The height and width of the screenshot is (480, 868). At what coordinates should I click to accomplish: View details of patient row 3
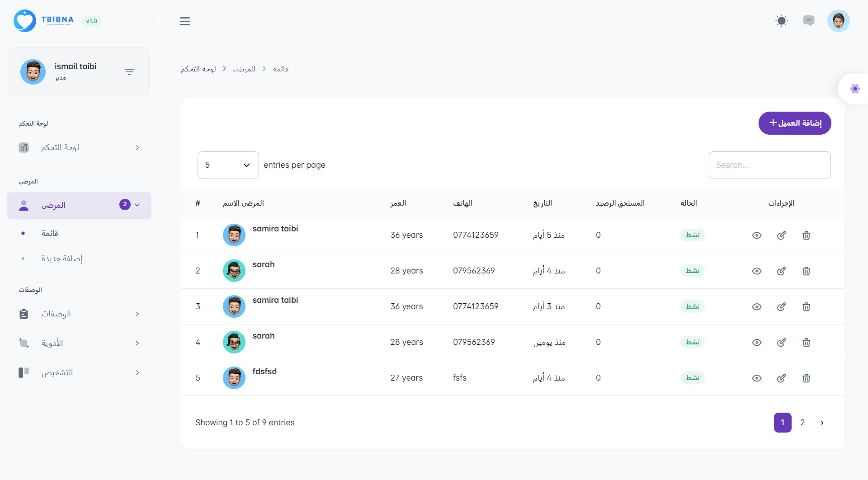[x=756, y=306]
